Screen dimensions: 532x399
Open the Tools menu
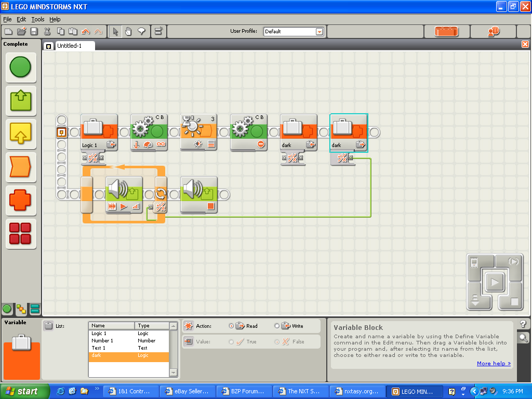coord(37,19)
